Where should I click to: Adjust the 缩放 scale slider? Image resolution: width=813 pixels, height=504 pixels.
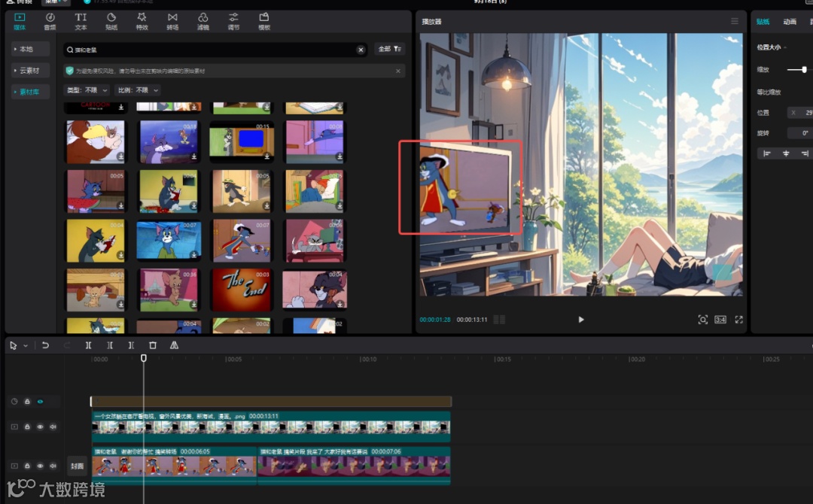click(x=804, y=69)
